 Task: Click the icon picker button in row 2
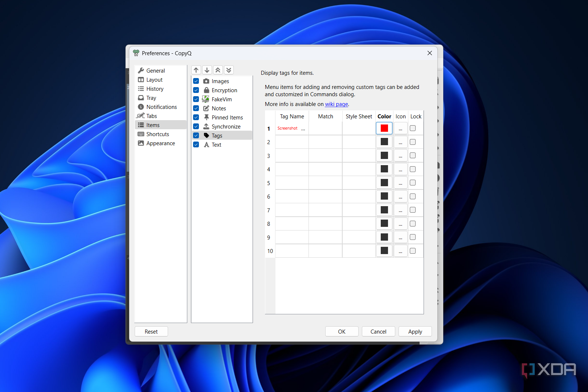[x=400, y=142]
